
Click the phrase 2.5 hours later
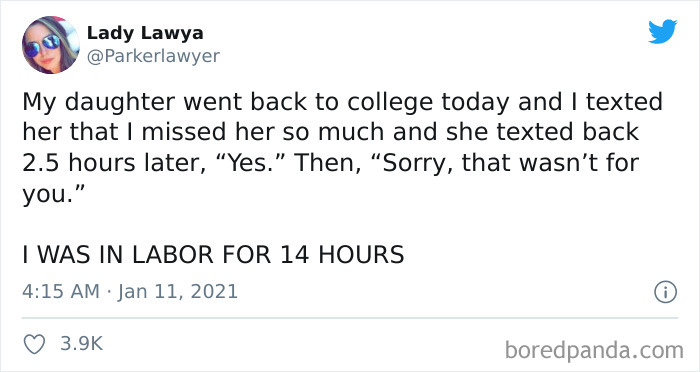[x=114, y=163]
